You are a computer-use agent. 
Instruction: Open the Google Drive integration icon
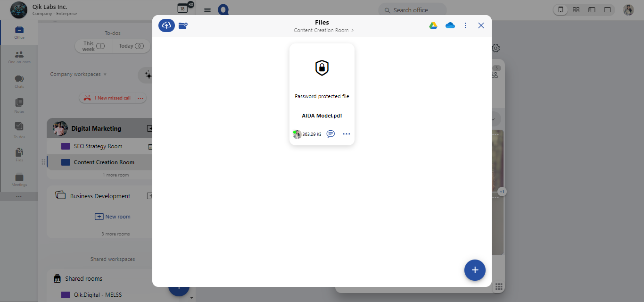(433, 25)
